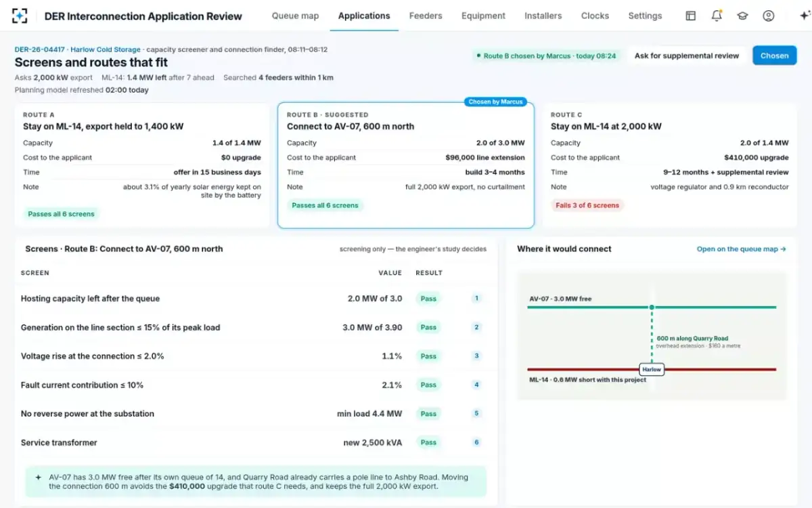This screenshot has height=508, width=812.
Task: Click the AV-07 3.0 MW free label
Action: pos(560,299)
